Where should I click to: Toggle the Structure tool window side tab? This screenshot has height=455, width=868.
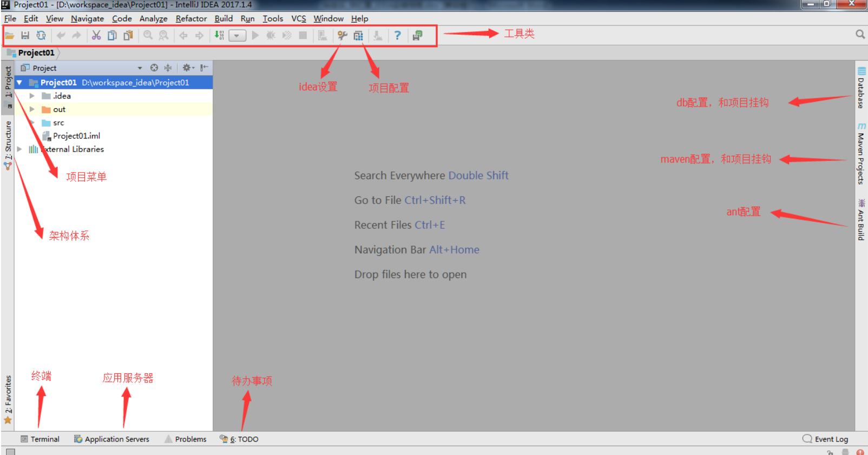[8, 145]
